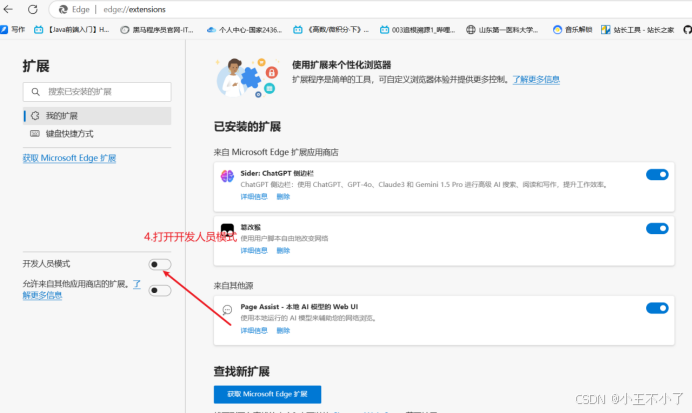692x413 pixels.
Task: Reload the page with the refresh icon
Action: (33, 9)
